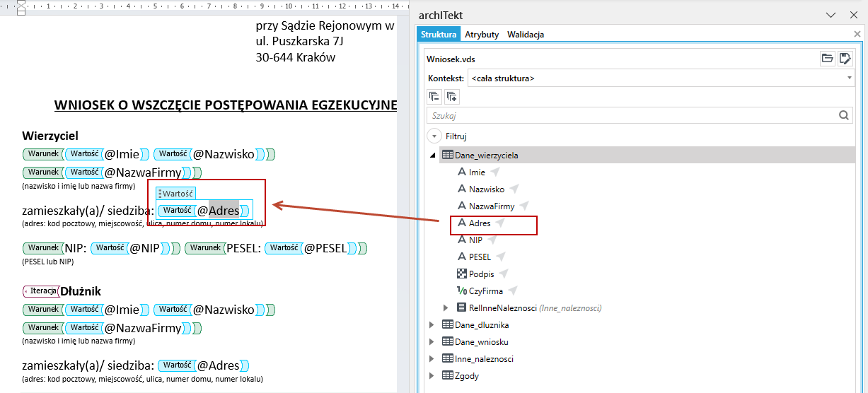Click the @Adres field under Dłużnik
Image resolution: width=868 pixels, height=393 pixels.
coord(218,365)
